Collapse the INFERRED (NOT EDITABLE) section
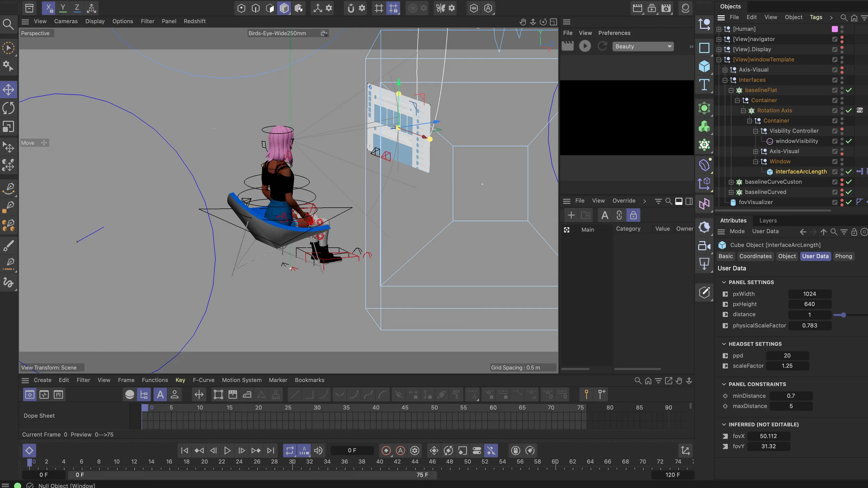 tap(724, 425)
